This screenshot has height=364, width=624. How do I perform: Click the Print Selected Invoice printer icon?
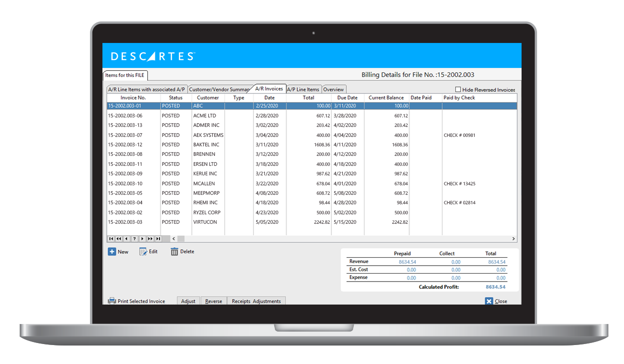pyautogui.click(x=112, y=301)
